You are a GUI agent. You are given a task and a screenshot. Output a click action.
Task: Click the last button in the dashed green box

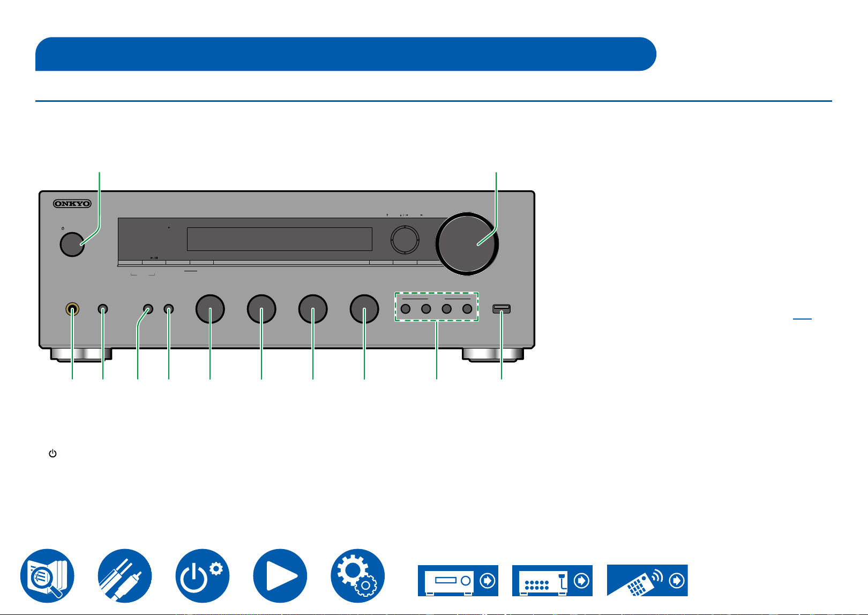(x=467, y=309)
